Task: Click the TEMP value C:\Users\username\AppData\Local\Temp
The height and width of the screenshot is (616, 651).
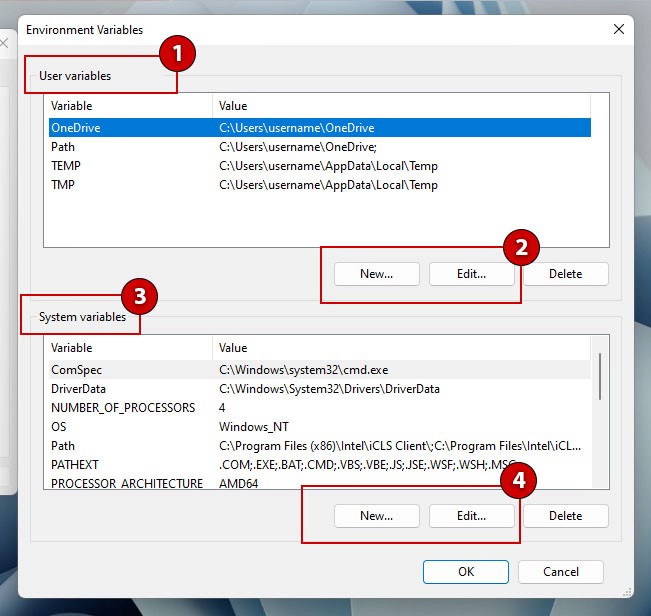Action: 328,166
